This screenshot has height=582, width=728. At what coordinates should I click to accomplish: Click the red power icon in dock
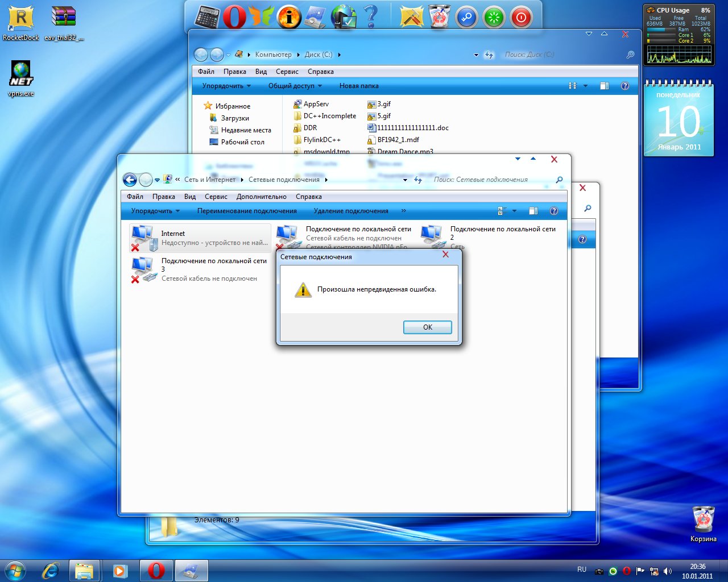pyautogui.click(x=520, y=18)
